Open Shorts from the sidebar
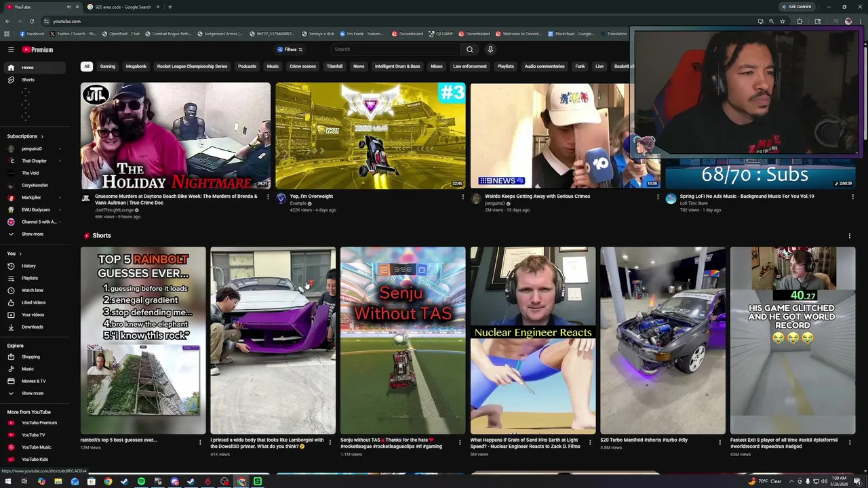 click(x=34, y=80)
